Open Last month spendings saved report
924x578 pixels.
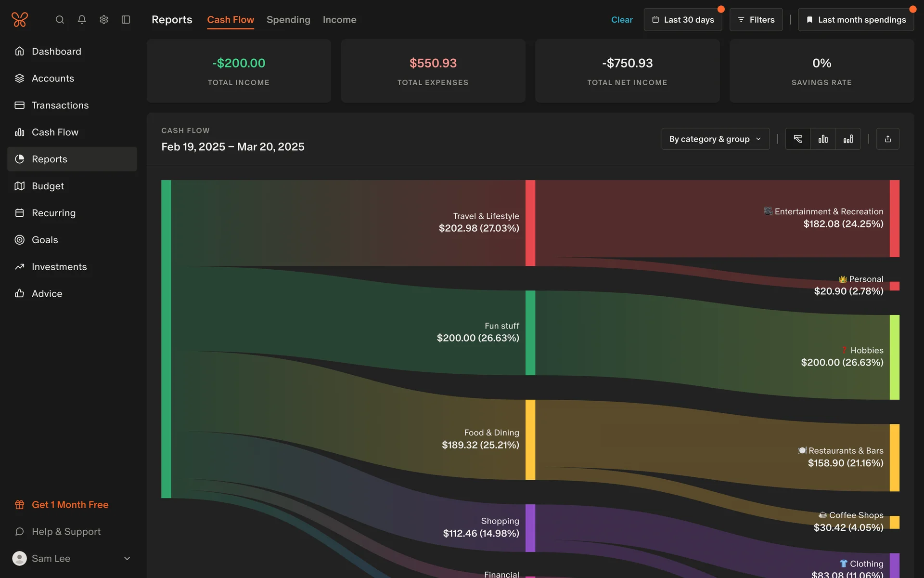[856, 20]
